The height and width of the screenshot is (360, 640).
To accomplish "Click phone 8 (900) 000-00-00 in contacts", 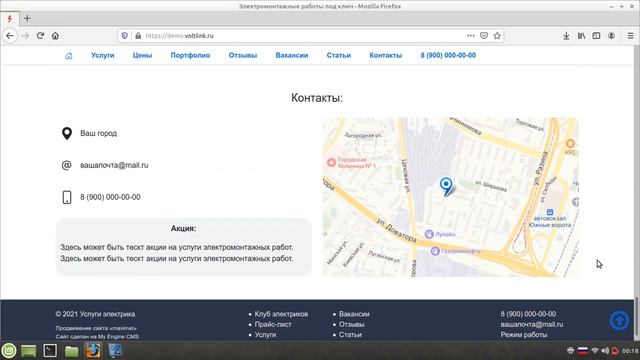I will (x=110, y=197).
